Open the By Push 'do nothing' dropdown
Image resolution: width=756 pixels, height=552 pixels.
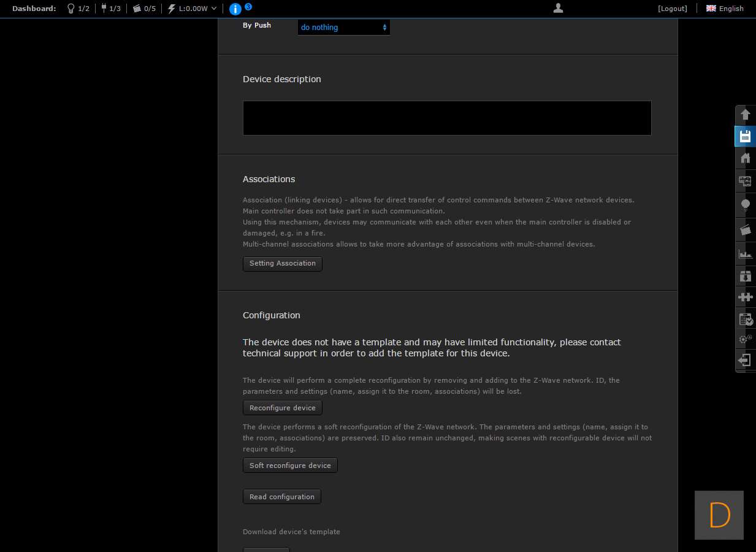(x=343, y=28)
